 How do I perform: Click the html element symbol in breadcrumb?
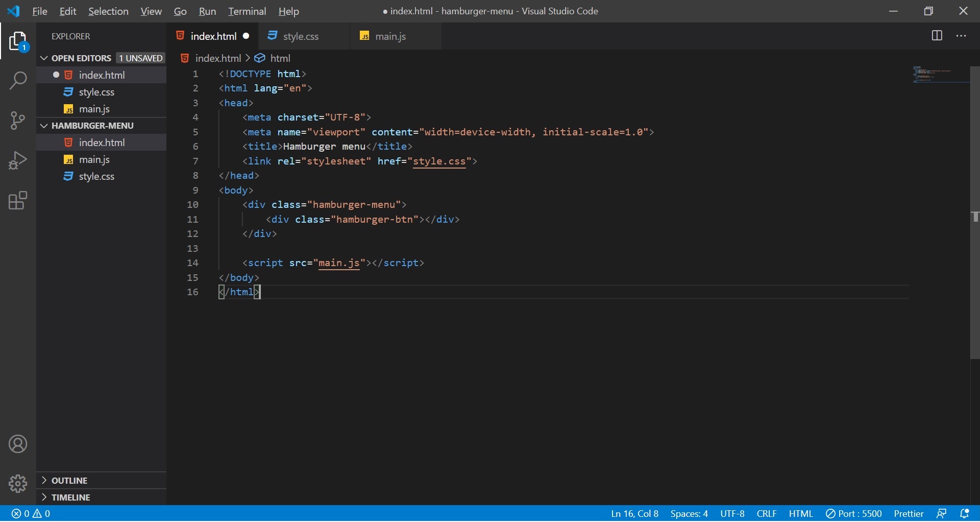pos(260,58)
